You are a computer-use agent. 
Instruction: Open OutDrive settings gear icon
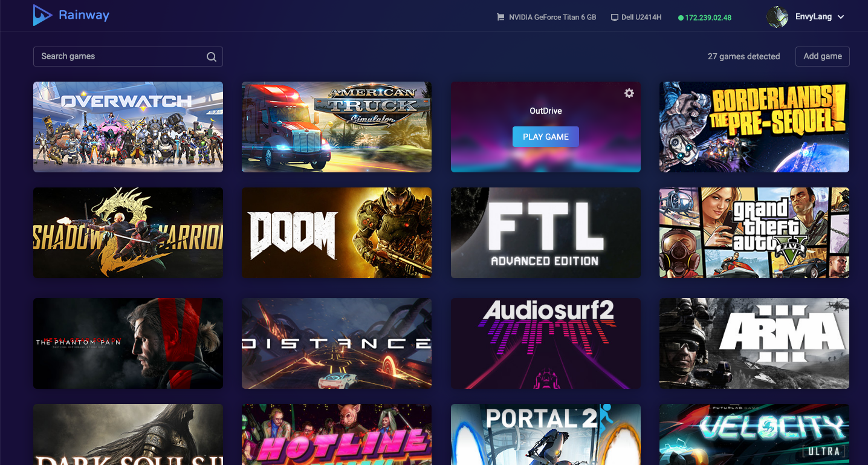[629, 93]
